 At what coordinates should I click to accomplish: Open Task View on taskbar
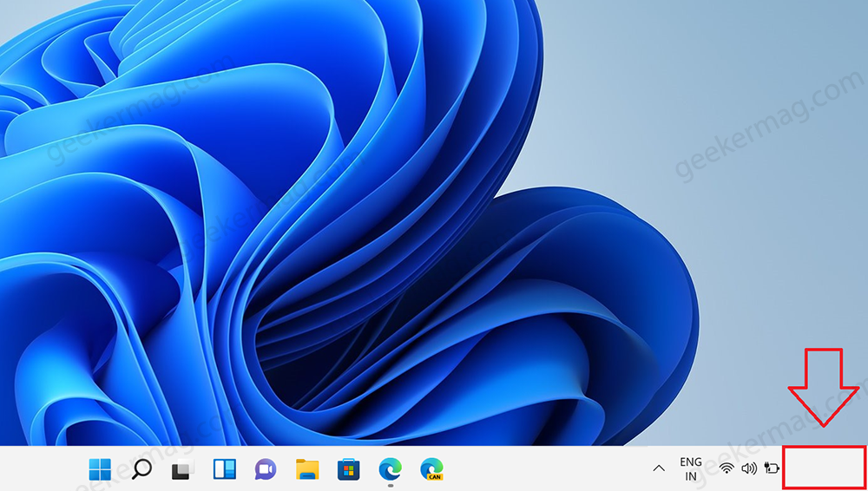coord(182,469)
